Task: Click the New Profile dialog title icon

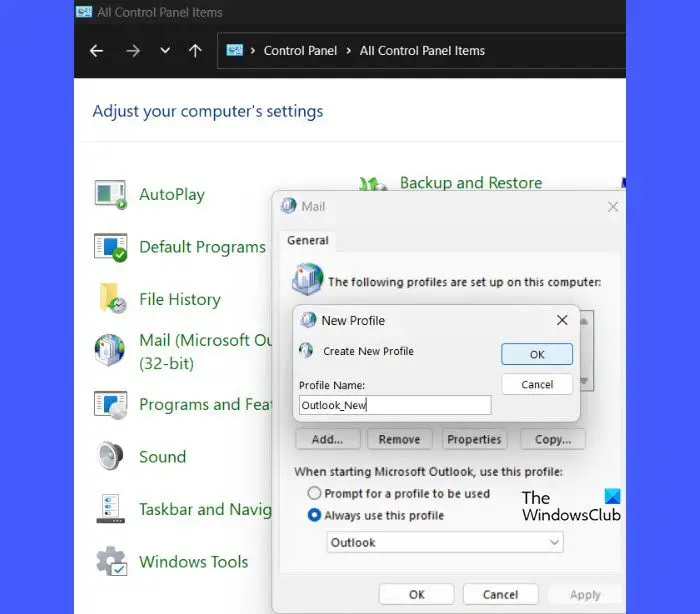Action: point(308,320)
